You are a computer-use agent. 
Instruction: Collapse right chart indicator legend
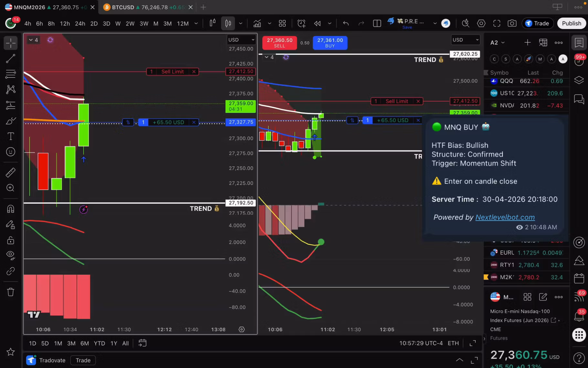(x=269, y=57)
